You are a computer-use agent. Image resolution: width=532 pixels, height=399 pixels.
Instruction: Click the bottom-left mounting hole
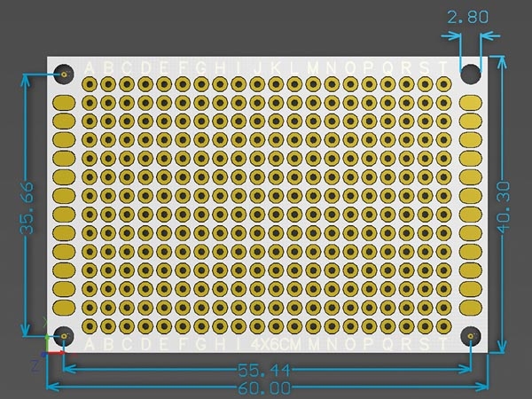pos(64,336)
